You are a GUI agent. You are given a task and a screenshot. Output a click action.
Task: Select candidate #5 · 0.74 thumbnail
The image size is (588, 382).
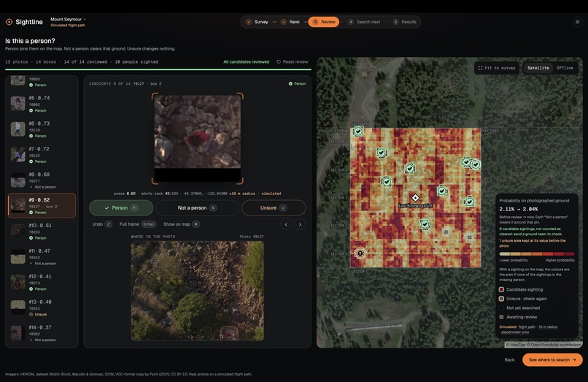pyautogui.click(x=18, y=104)
